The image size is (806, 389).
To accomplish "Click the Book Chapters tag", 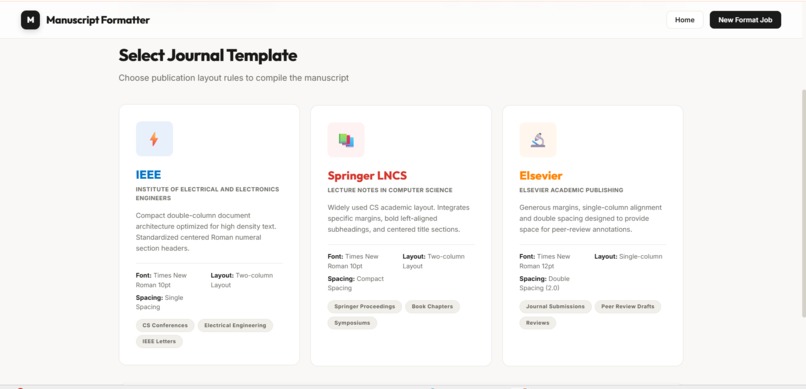I will [x=433, y=306].
